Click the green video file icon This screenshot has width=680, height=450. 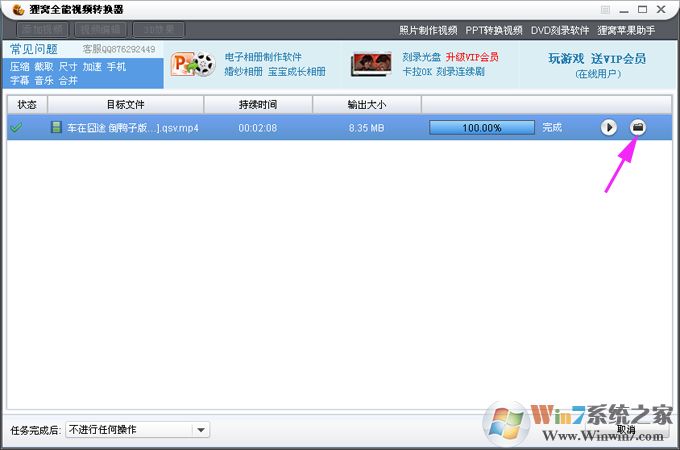point(56,127)
